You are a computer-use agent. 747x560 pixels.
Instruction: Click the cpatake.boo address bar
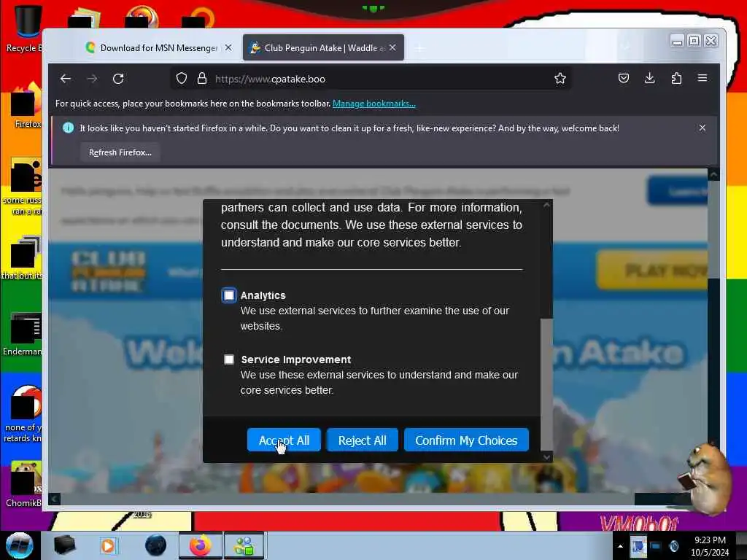tap(371, 79)
